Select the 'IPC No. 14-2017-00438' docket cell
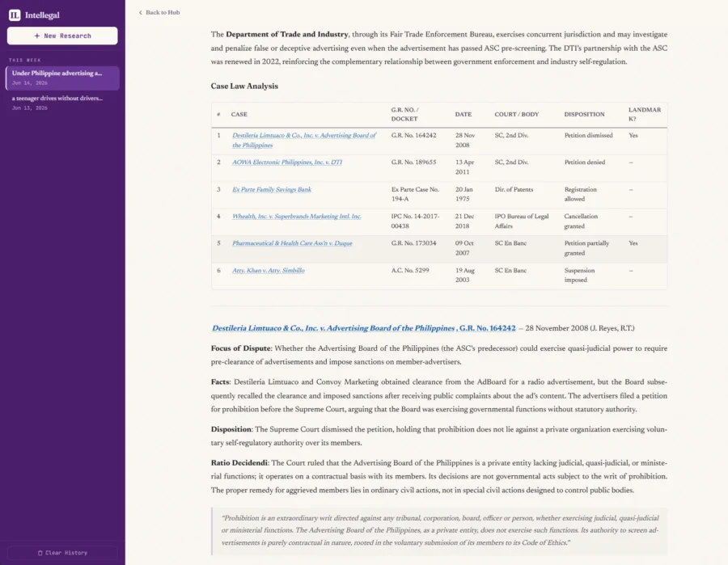728x565 pixels. click(415, 221)
